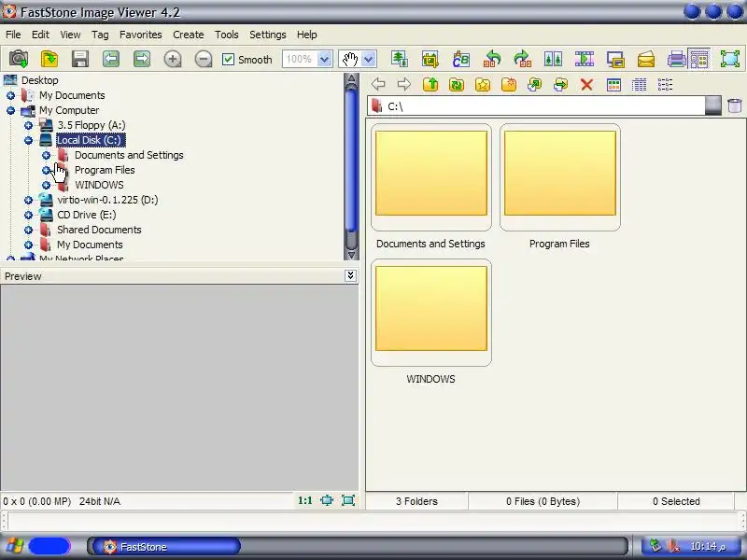Open the Draw Board text tool
Image resolution: width=747 pixels, height=560 pixels.
460,60
